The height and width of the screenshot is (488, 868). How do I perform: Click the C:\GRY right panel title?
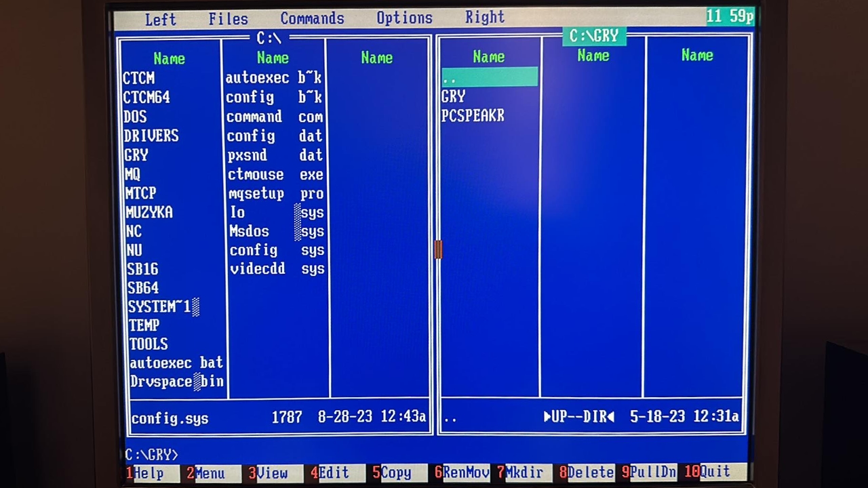594,36
